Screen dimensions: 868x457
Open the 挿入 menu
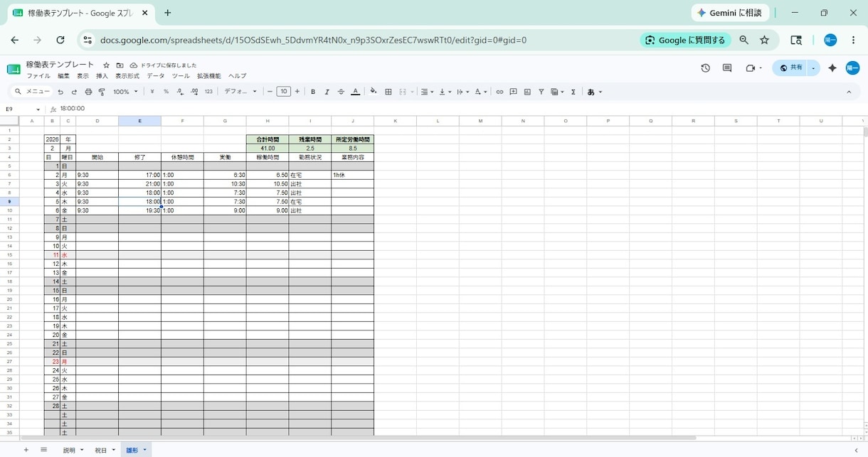pos(102,76)
